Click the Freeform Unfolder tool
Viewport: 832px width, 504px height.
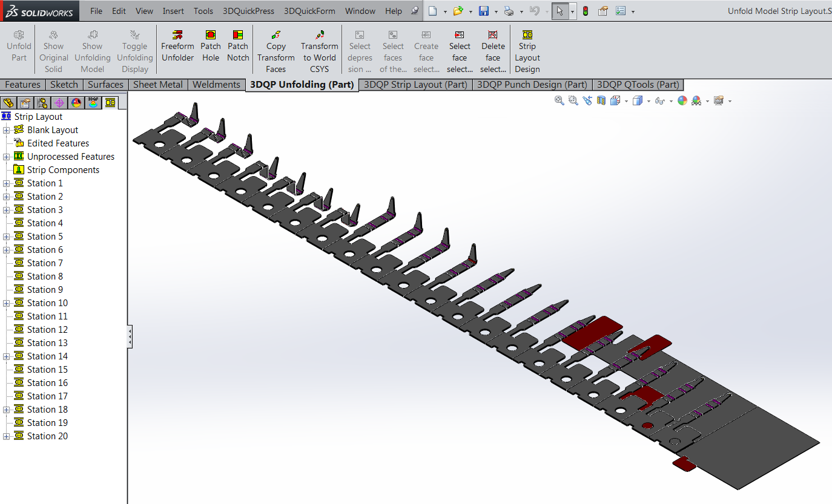177,47
